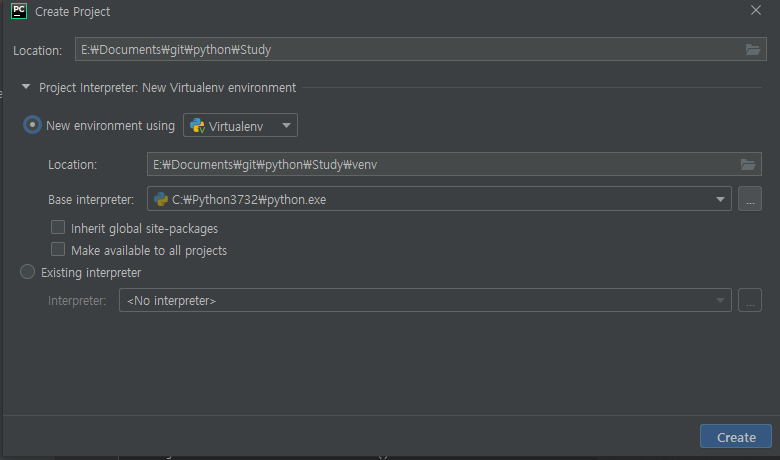Select New environment using radio button
780x460 pixels.
(32, 124)
